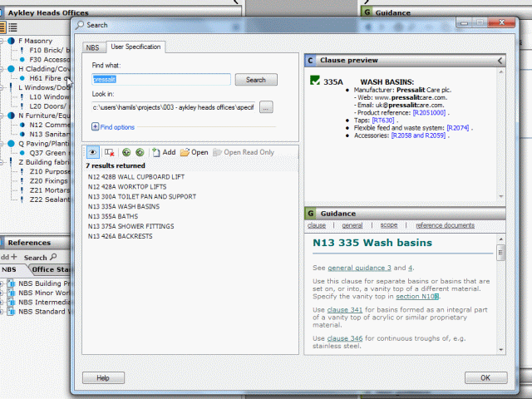532x399 pixels.
Task: Click the Guidance pane scrollbar thumb
Action: 500,253
